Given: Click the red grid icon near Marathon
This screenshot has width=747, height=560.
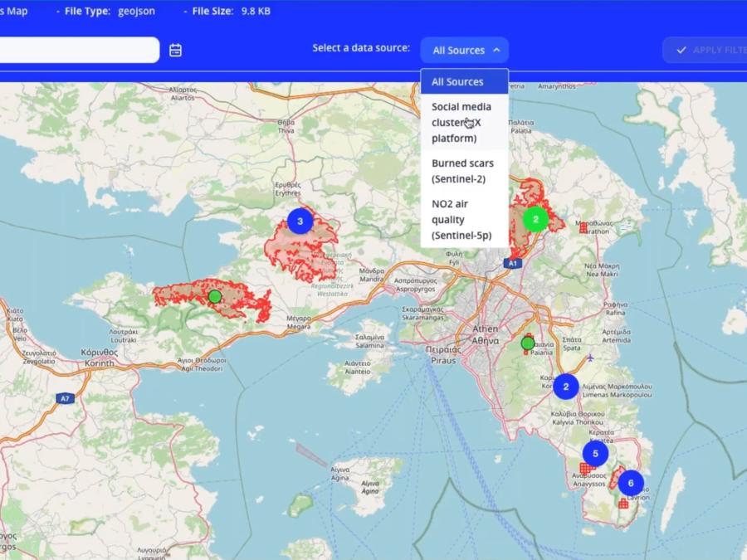Looking at the screenshot, I should click(x=583, y=226).
